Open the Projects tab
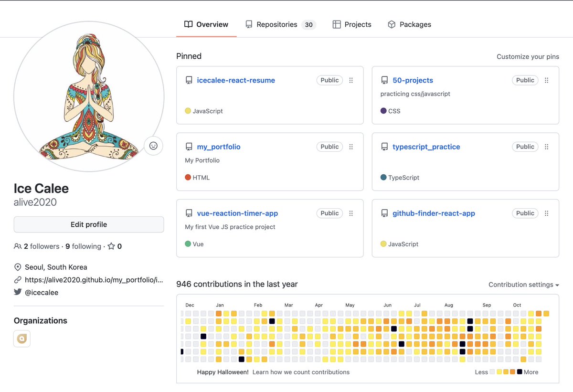 pos(352,24)
